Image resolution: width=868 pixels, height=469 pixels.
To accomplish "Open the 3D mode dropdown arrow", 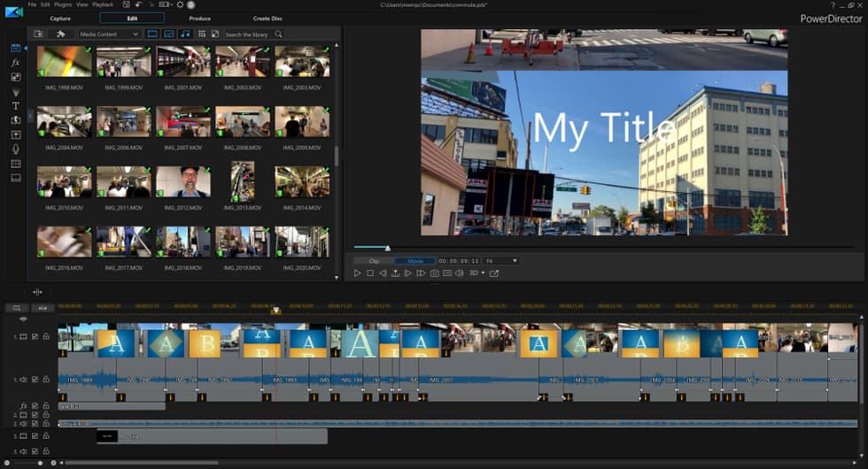I will tap(483, 273).
